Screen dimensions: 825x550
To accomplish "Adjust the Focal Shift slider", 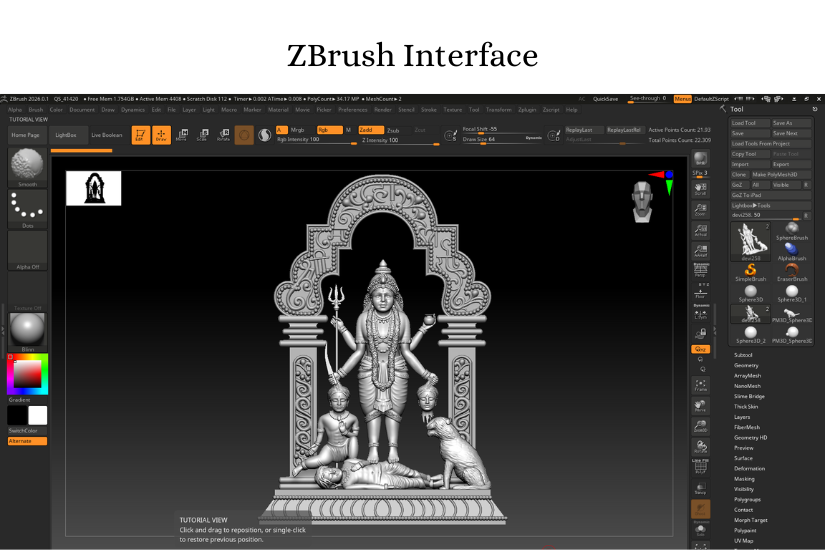I will point(501,129).
